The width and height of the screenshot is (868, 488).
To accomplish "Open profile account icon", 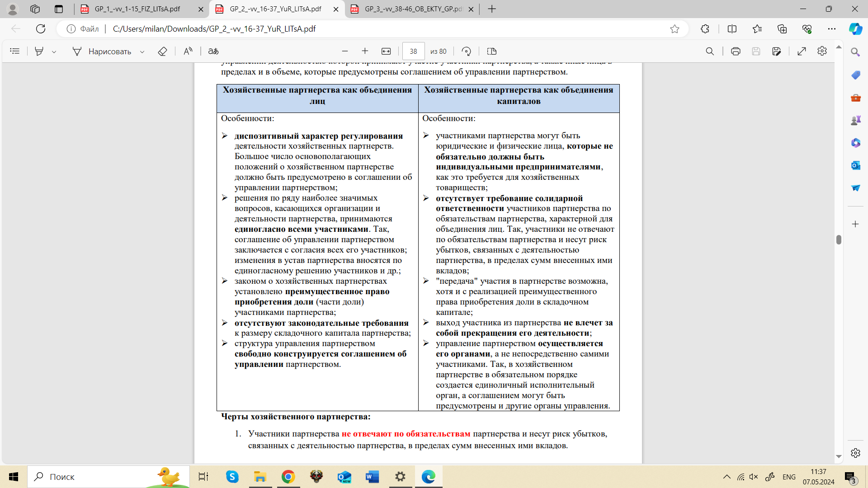I will pos(13,9).
